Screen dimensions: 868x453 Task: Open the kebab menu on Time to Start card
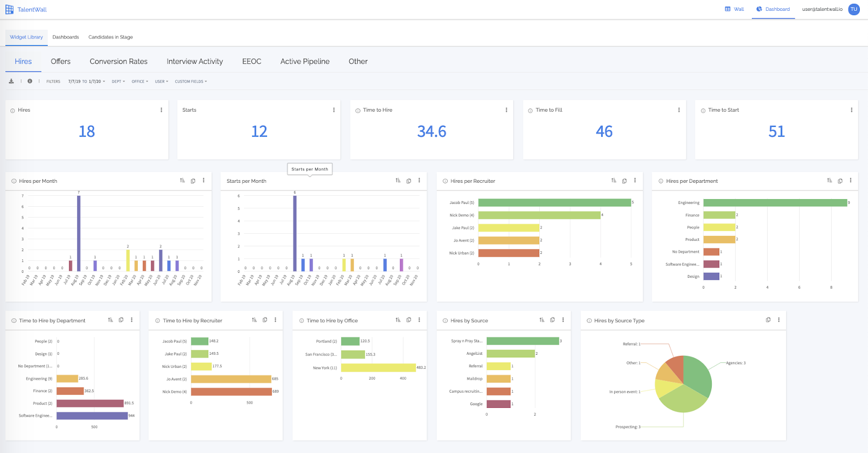851,110
